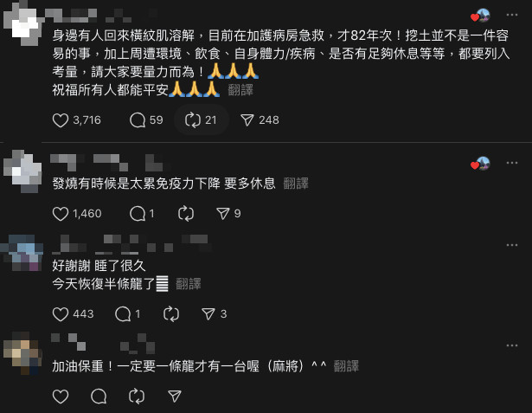This screenshot has width=532, height=413.
Task: Share the post with 248 shares
Action: click(x=247, y=120)
